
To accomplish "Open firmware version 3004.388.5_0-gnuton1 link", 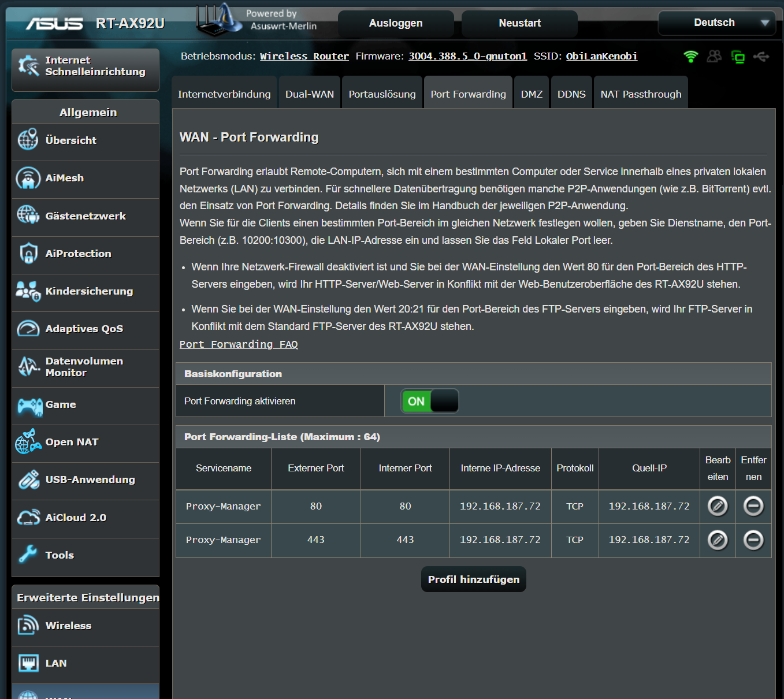I will point(467,56).
